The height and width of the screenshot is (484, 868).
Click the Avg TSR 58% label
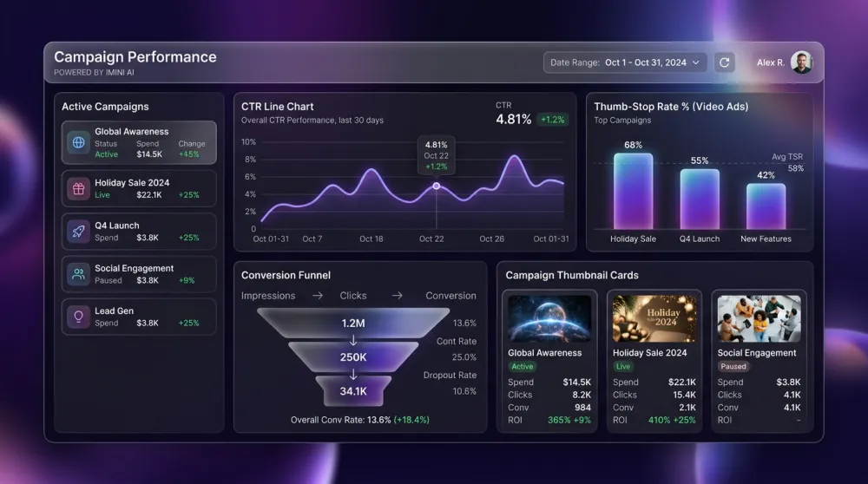tap(788, 162)
